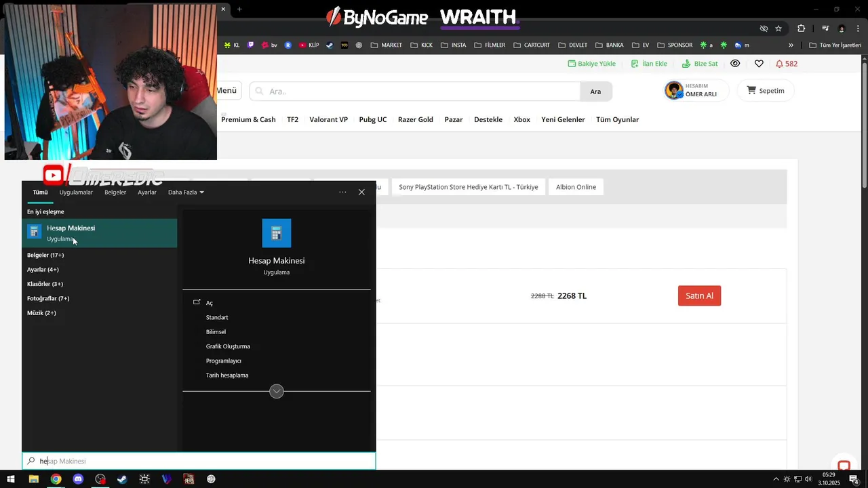Toggle the eye visibility icon in header
This screenshot has width=868, height=488.
735,64
